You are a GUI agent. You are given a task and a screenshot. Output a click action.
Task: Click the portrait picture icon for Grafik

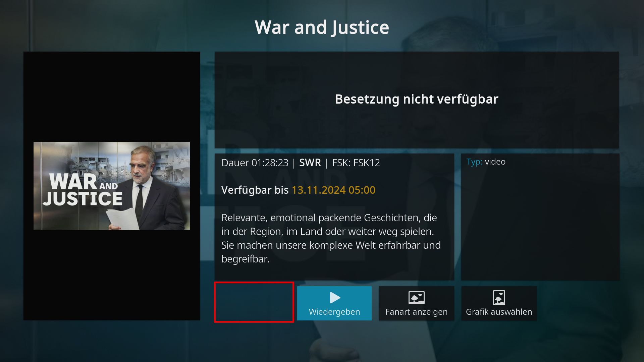(x=499, y=298)
